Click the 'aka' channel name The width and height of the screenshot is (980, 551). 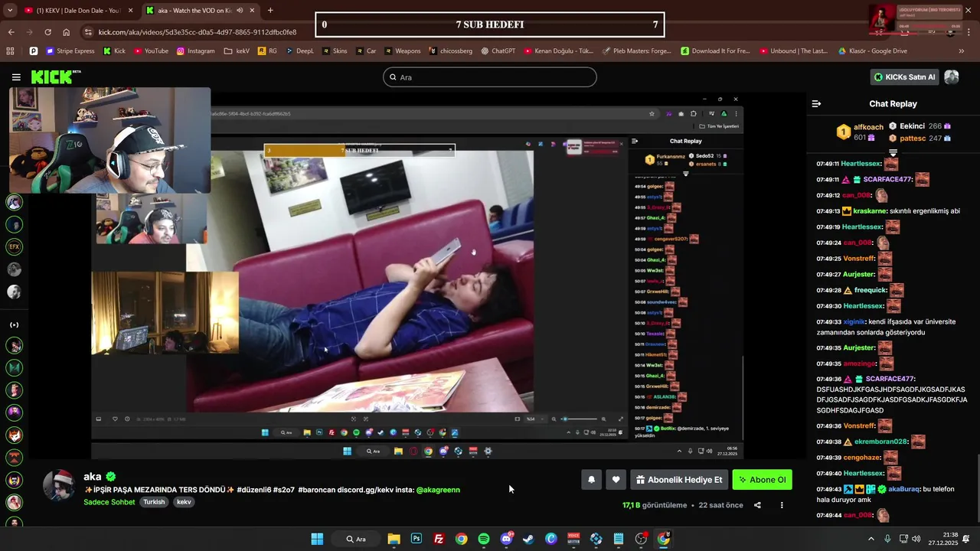[93, 476]
